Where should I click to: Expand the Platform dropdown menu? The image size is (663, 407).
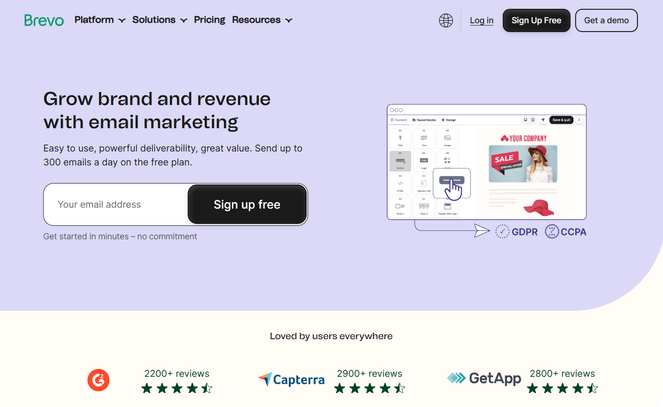click(x=100, y=20)
